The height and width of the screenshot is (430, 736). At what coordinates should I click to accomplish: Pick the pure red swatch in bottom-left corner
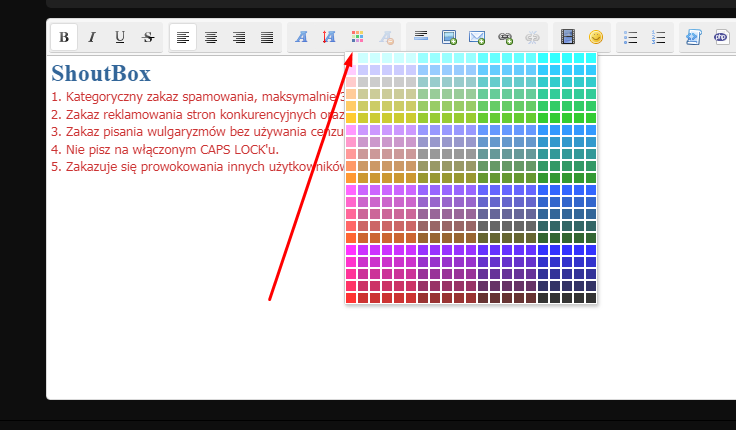pos(351,298)
